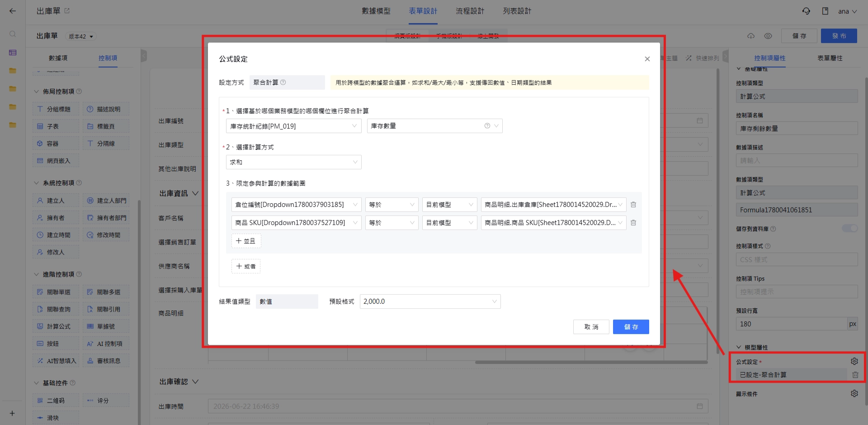
Task: Select the AI 控制項 control
Action: (x=106, y=344)
